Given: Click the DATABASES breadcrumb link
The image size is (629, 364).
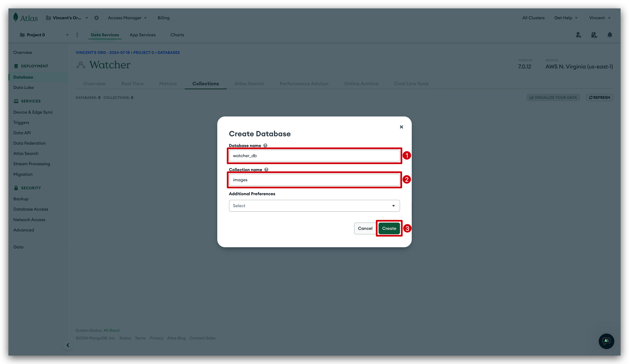Looking at the screenshot, I should (168, 52).
